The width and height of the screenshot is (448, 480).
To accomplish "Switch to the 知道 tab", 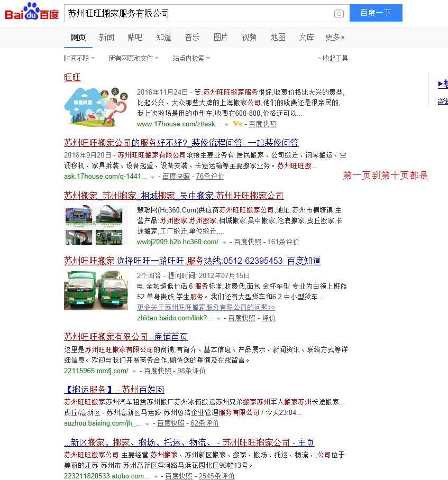I will [x=163, y=38].
